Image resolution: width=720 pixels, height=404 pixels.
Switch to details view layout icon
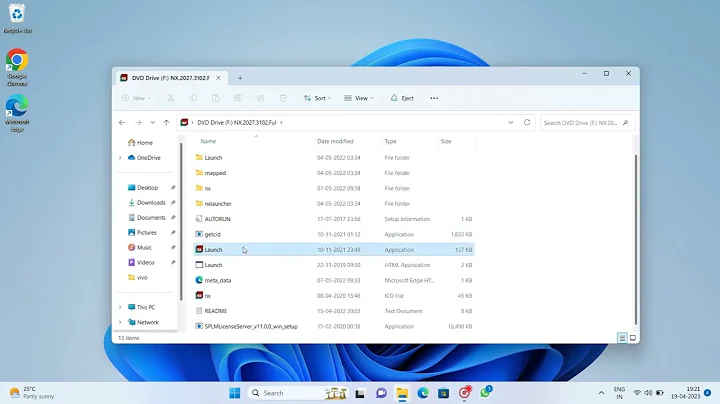tap(622, 338)
